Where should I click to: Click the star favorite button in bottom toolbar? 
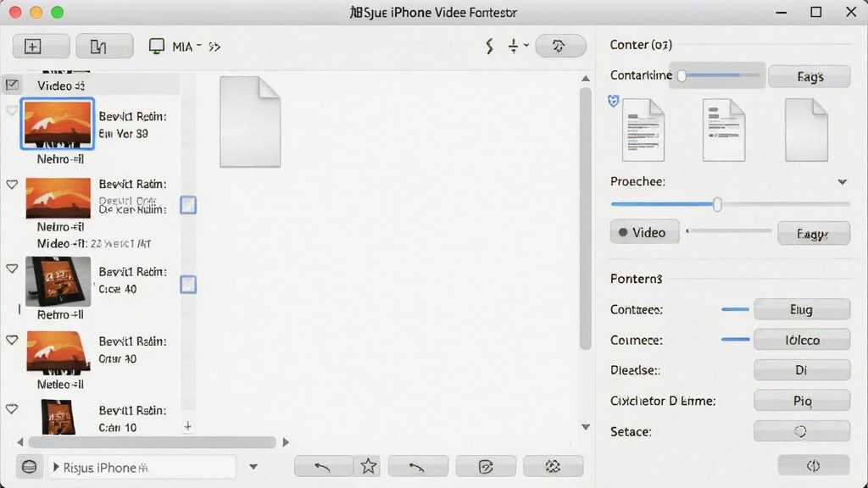[x=369, y=466]
